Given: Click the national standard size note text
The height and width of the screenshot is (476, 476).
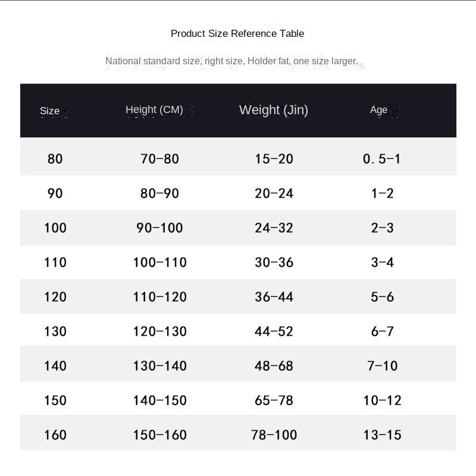Looking at the screenshot, I should 232,61.
